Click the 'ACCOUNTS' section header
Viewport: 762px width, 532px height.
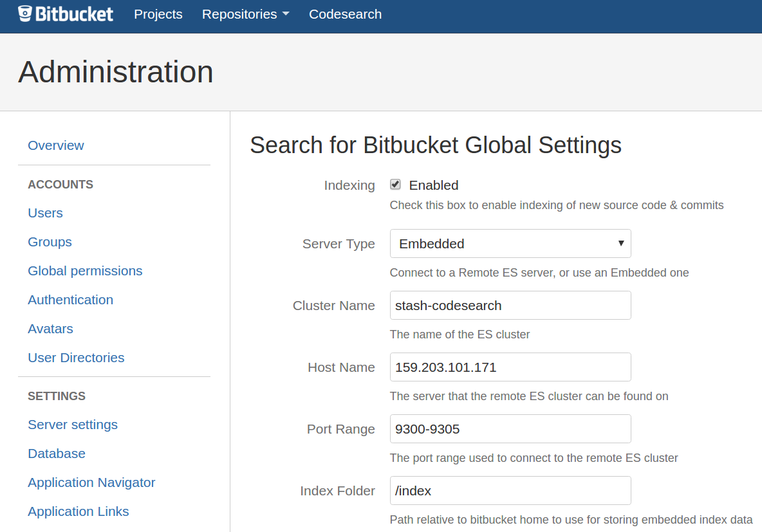click(x=60, y=185)
